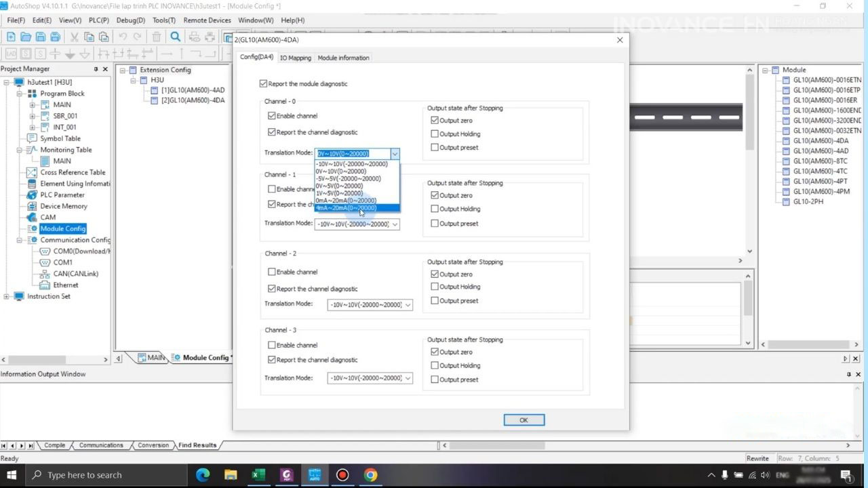Click the Find magnifier icon in toolbar
The image size is (868, 488).
point(176,37)
